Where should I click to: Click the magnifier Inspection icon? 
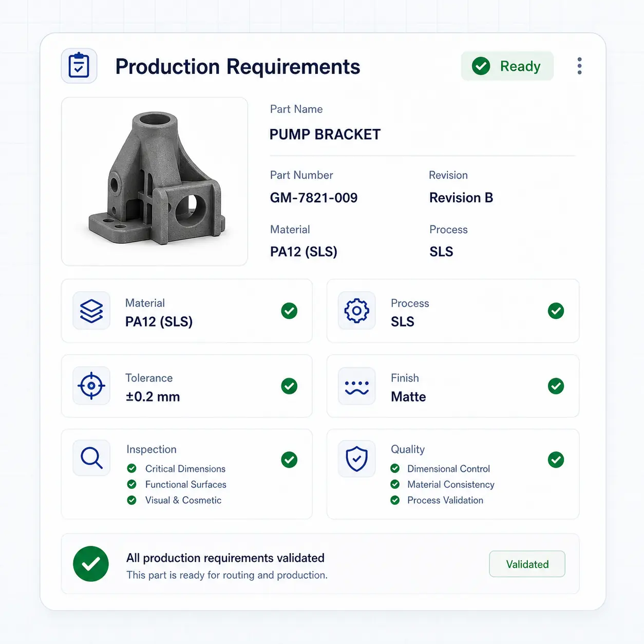click(91, 458)
